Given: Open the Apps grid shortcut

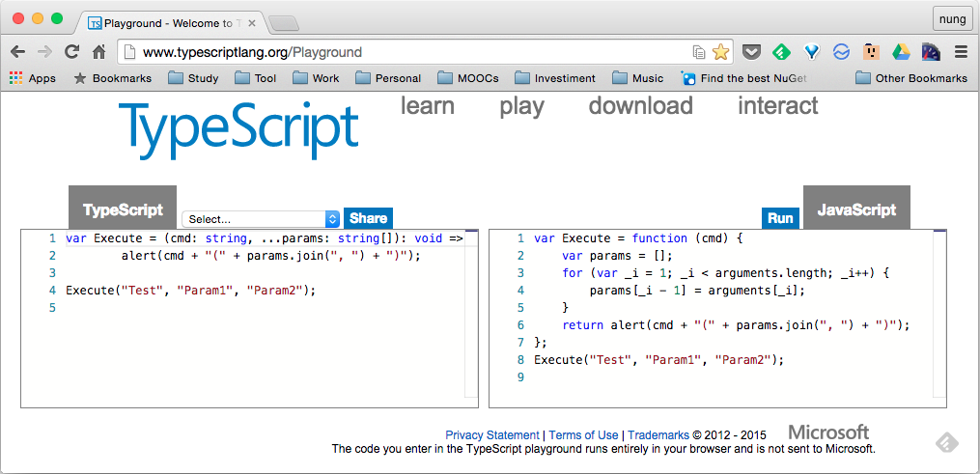Looking at the screenshot, I should 33,78.
